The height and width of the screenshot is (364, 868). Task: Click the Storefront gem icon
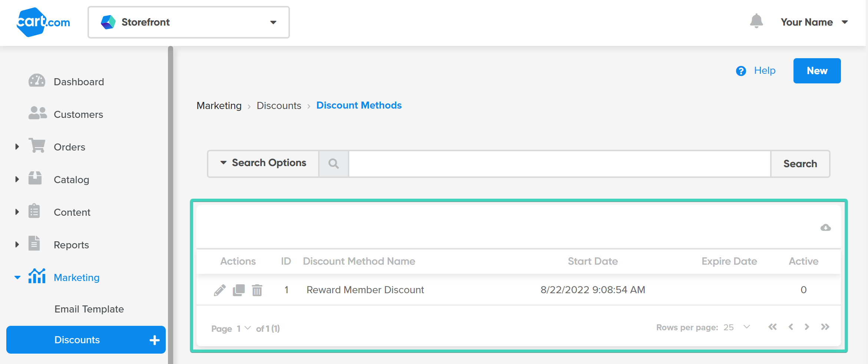[x=108, y=22]
